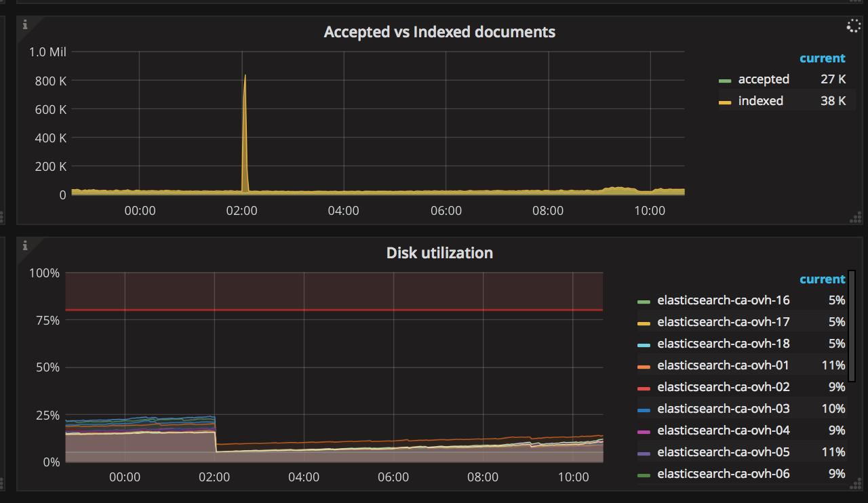Toggle elasticsearch-ca-ovh-18 series legend label
Screen dimensions: 868x503
[x=724, y=344]
